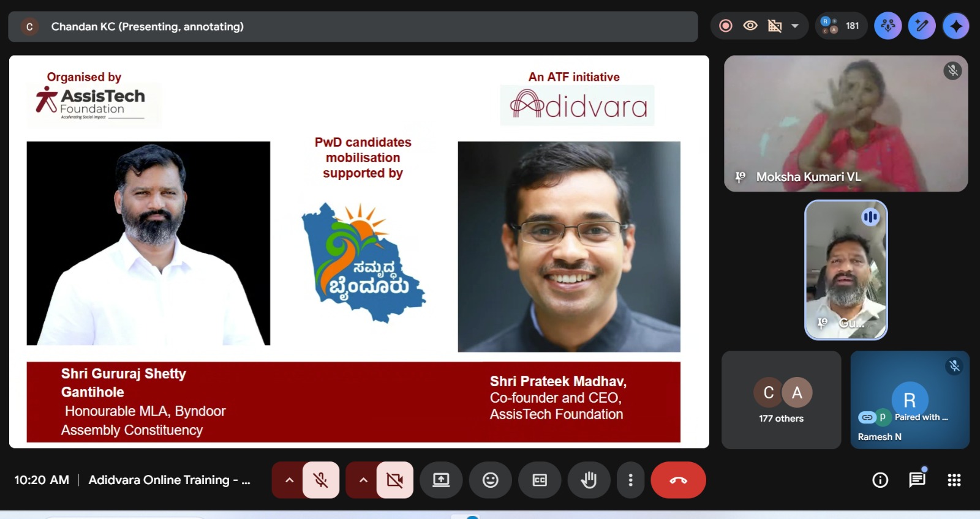Open the three-dot more options menu

(x=630, y=480)
